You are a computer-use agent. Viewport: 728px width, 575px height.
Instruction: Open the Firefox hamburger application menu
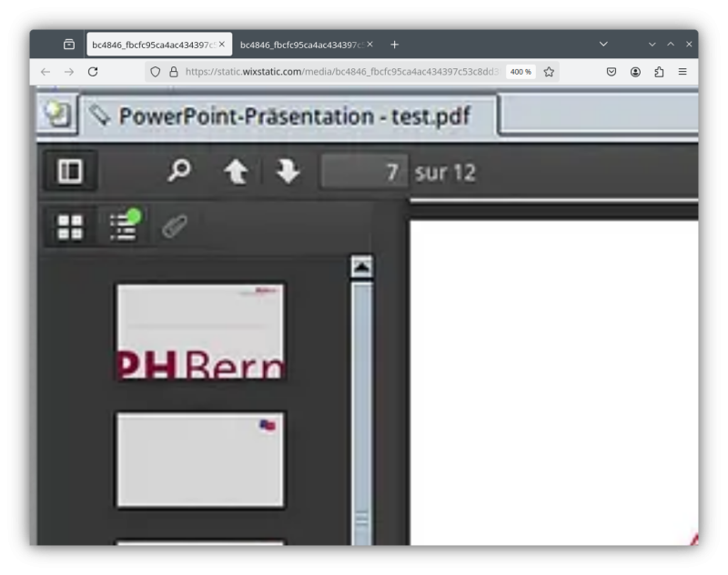point(682,72)
